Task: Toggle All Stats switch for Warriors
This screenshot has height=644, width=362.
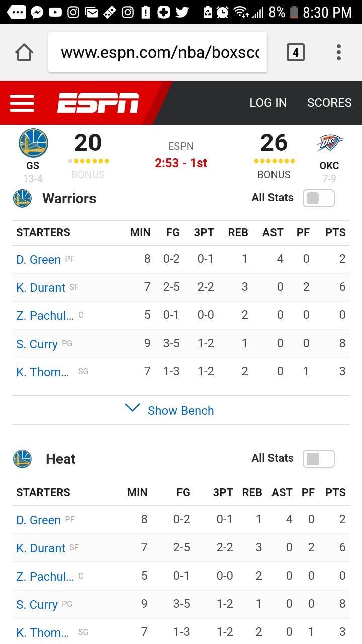Action: click(x=318, y=198)
